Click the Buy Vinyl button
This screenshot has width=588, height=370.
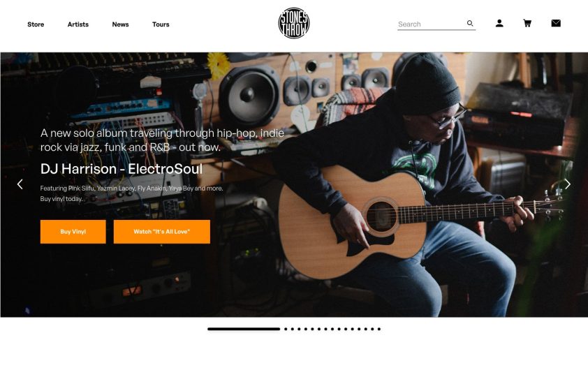pos(73,232)
